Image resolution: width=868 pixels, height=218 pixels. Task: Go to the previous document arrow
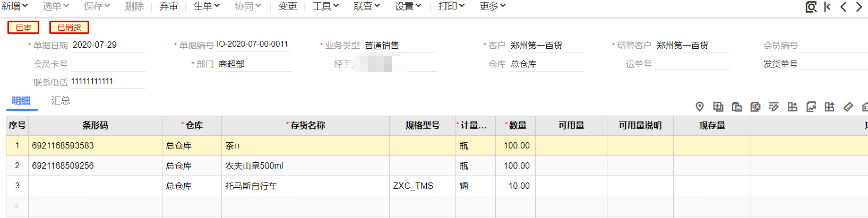click(x=843, y=7)
